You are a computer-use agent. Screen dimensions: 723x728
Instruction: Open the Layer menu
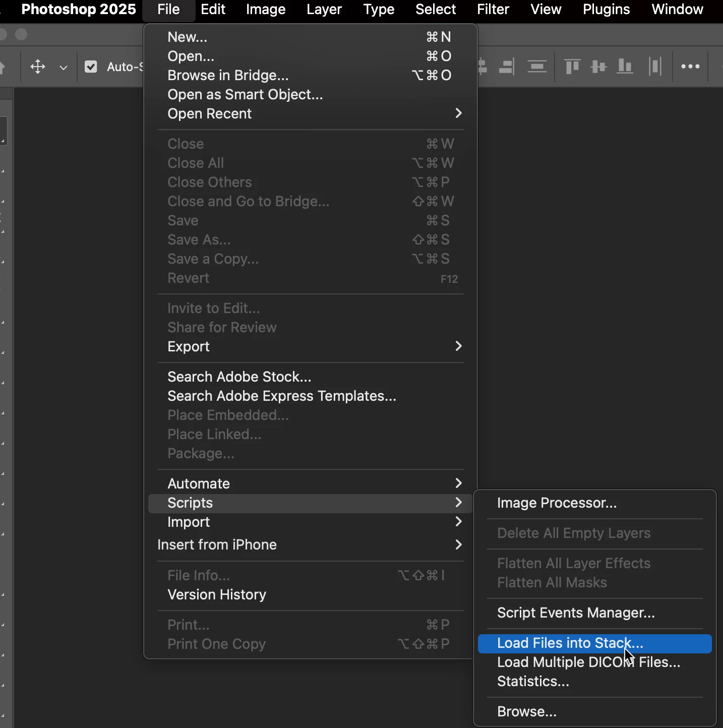(x=324, y=9)
